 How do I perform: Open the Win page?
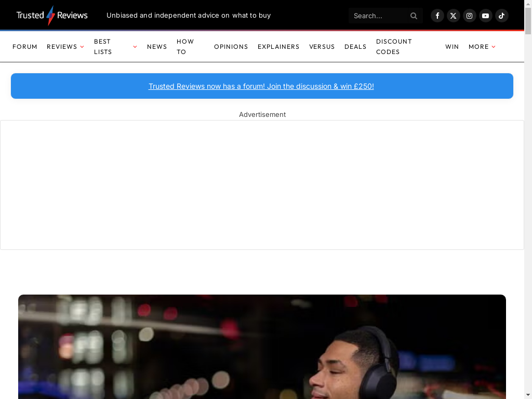452,47
